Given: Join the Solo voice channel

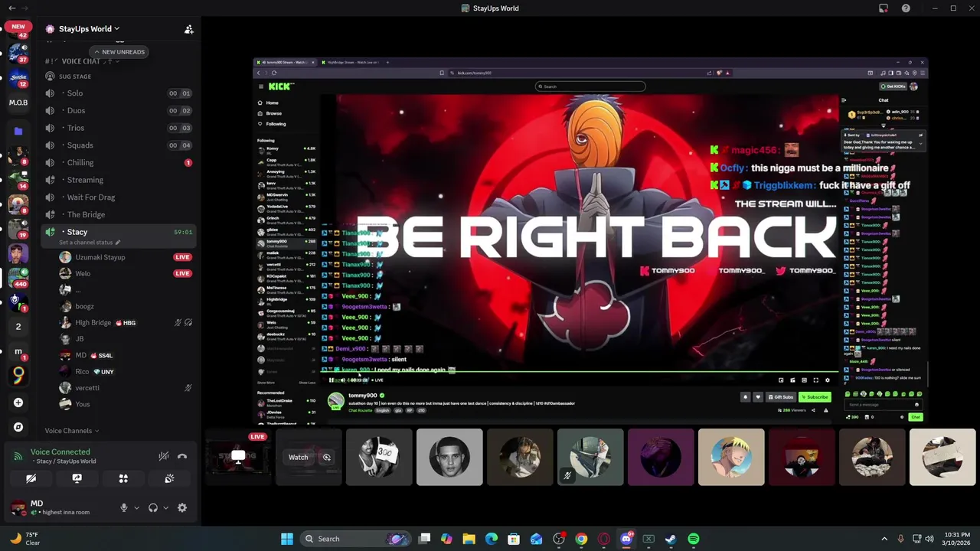Looking at the screenshot, I should [118, 93].
